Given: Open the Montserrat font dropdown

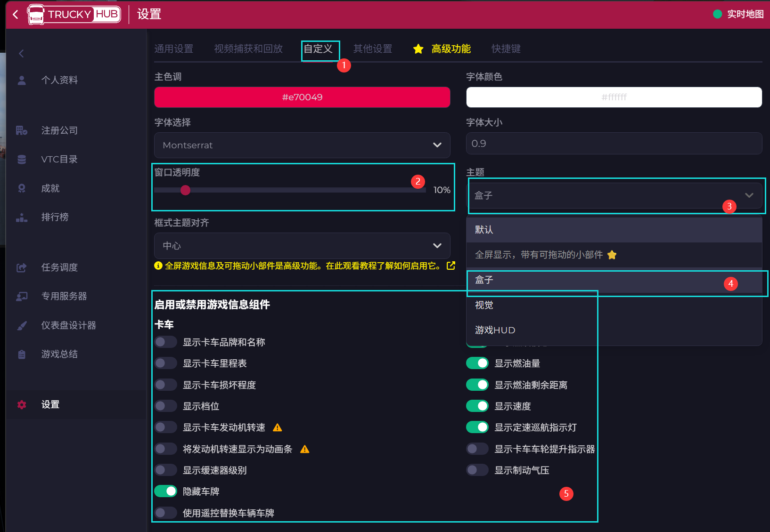Looking at the screenshot, I should (x=302, y=145).
